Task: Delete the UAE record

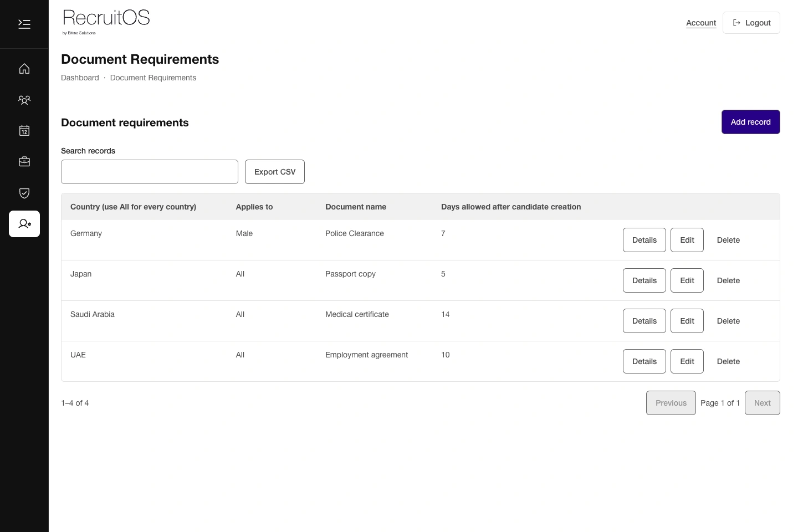Action: click(x=728, y=361)
